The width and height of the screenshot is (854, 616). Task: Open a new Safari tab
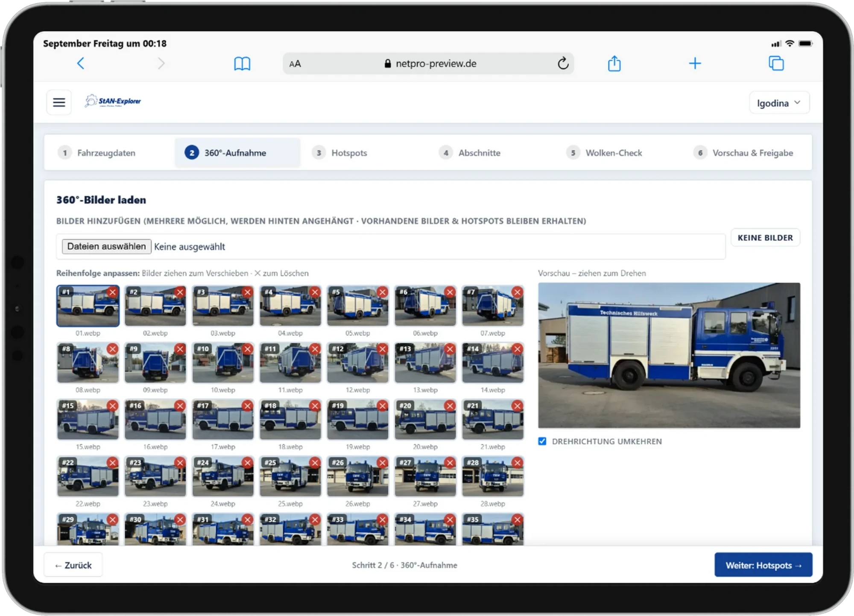coord(695,64)
